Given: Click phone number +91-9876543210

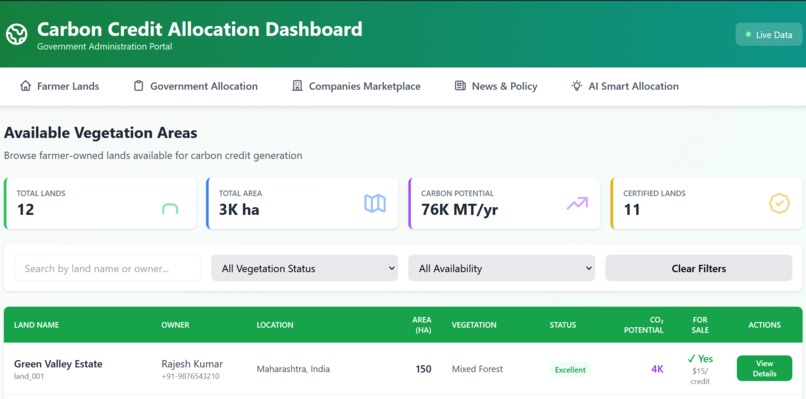Looking at the screenshot, I should [x=190, y=376].
